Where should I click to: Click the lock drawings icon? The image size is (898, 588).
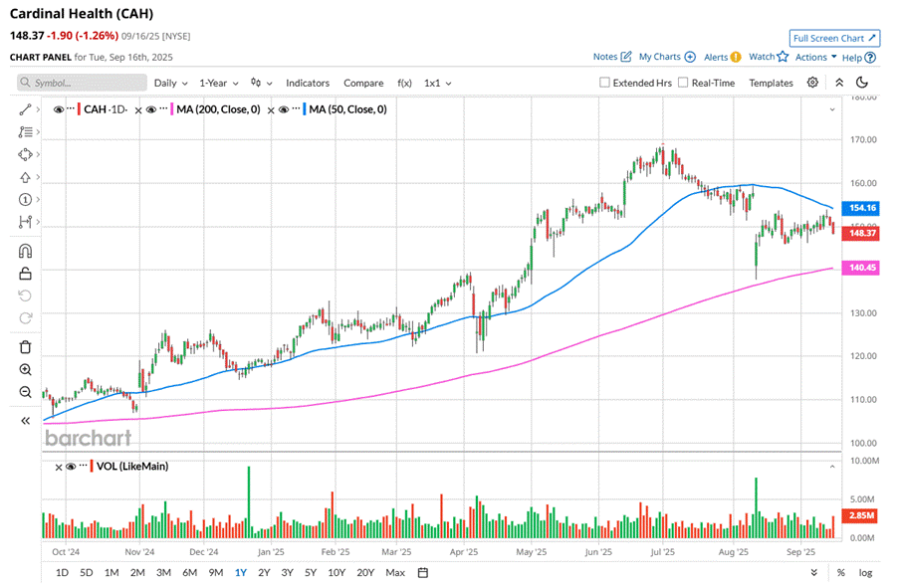click(25, 274)
